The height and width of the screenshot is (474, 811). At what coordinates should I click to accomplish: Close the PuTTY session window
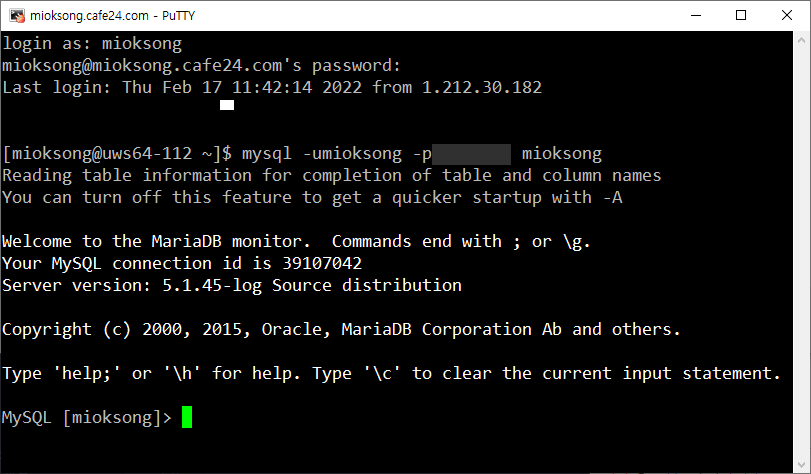[787, 15]
